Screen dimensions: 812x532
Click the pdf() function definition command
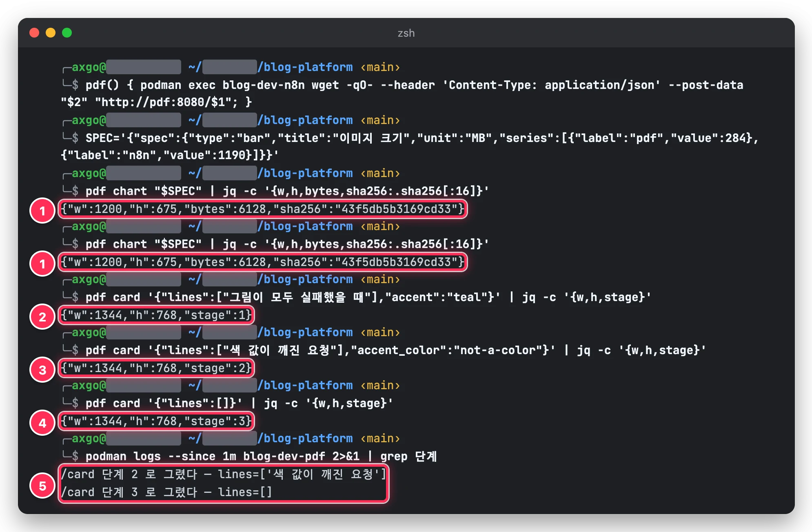402,93
